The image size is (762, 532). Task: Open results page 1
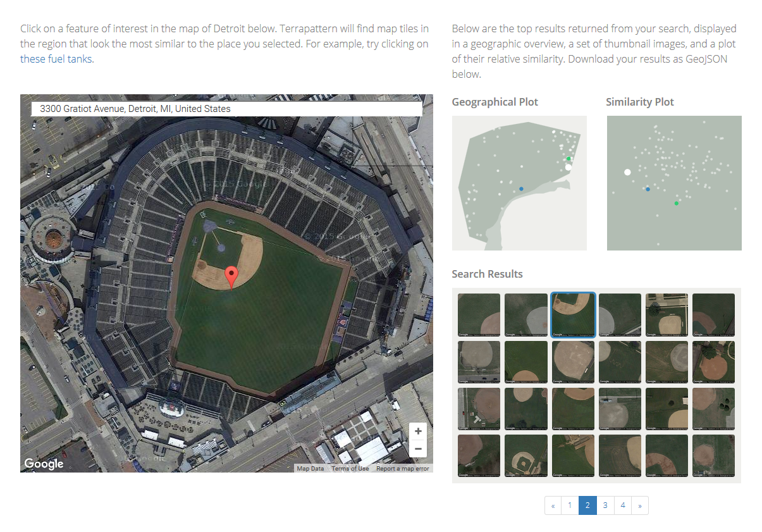click(x=570, y=505)
